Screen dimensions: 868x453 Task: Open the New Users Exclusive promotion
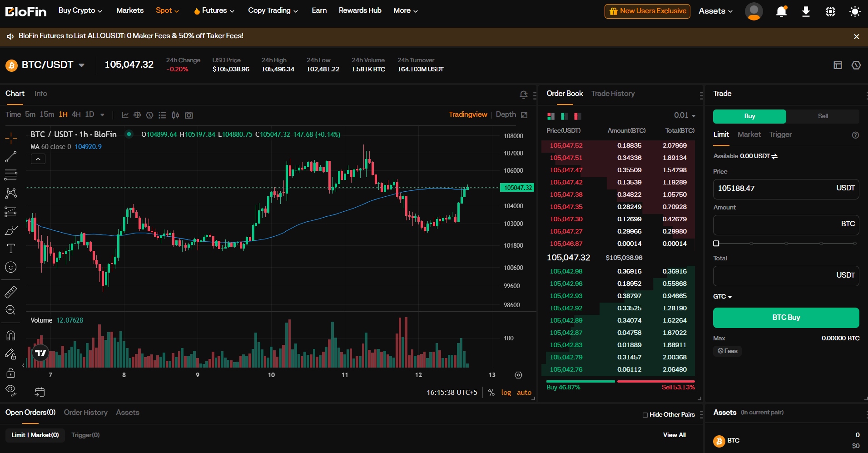648,11
